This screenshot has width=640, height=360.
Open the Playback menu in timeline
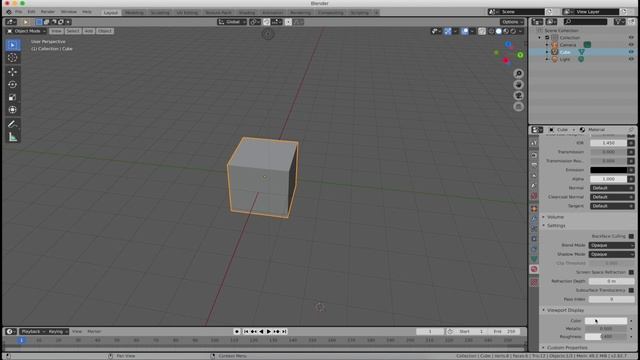pos(33,331)
